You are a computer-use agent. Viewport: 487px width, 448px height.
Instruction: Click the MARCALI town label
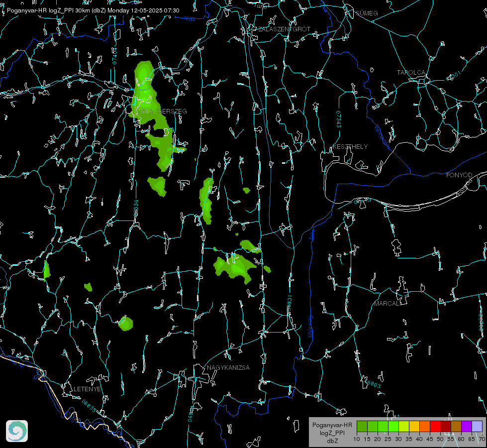388,304
